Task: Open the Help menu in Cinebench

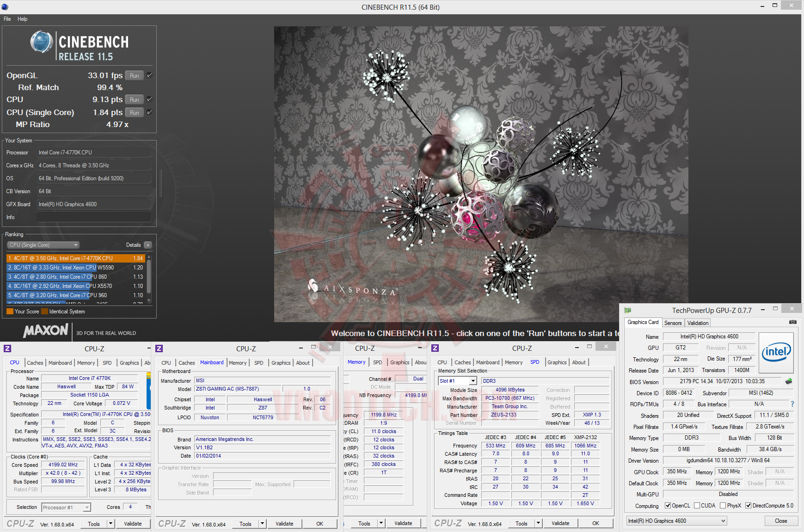Action: point(22,19)
